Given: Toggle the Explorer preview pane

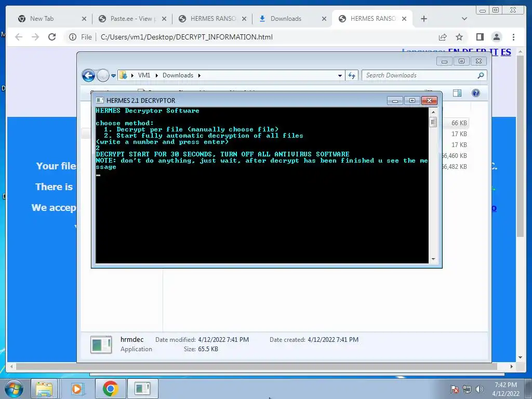Looking at the screenshot, I should click(x=457, y=93).
